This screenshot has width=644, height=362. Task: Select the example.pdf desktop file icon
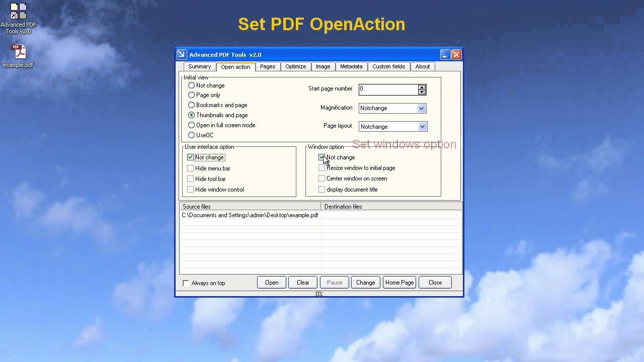coord(18,56)
